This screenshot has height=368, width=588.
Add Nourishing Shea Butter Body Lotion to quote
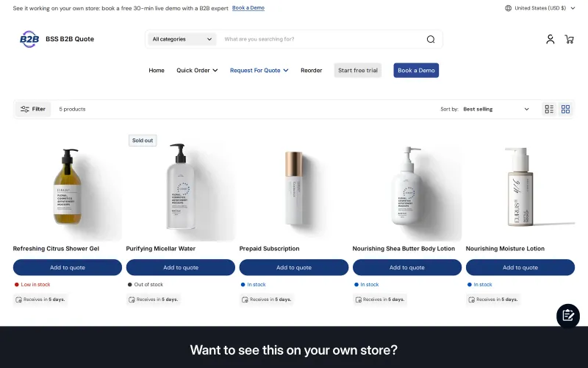[407, 267]
